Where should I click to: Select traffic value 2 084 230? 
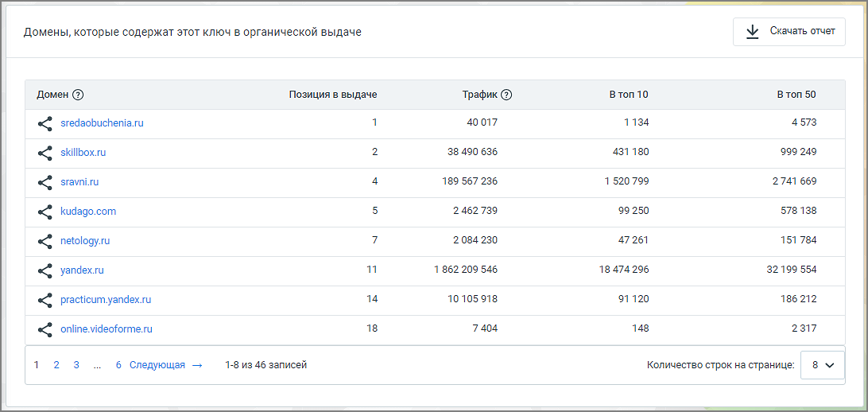(477, 241)
